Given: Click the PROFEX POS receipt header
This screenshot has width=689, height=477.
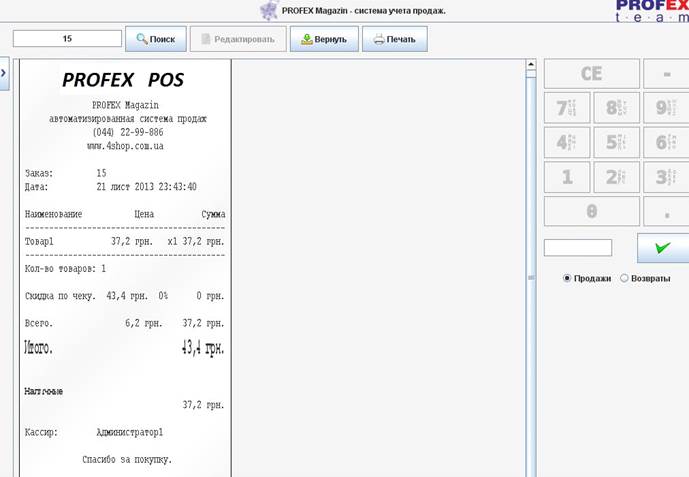Looking at the screenshot, I should tap(123, 80).
